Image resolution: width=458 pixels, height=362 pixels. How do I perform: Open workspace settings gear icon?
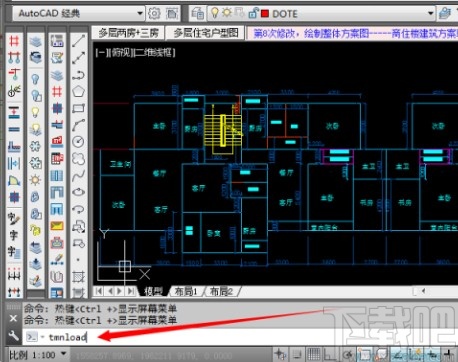pyautogui.click(x=154, y=13)
